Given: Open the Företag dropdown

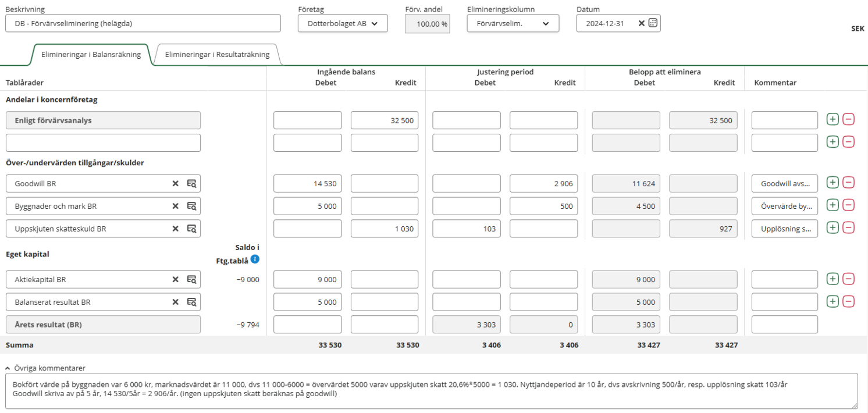Looking at the screenshot, I should (343, 23).
